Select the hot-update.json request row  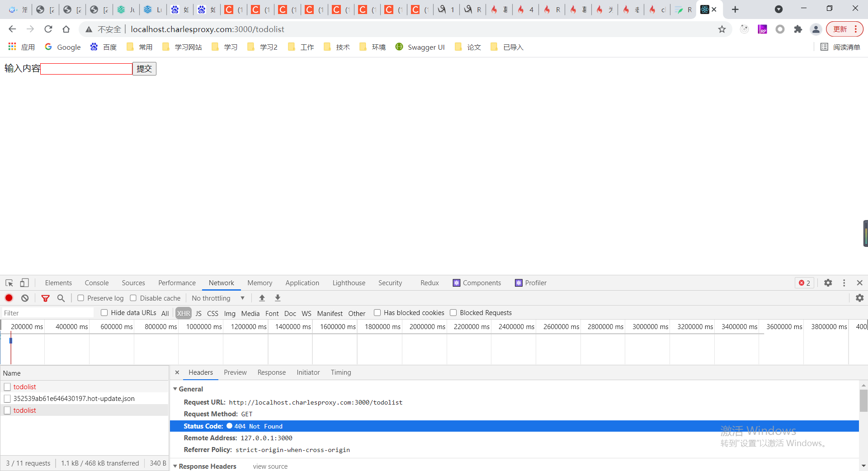point(85,399)
